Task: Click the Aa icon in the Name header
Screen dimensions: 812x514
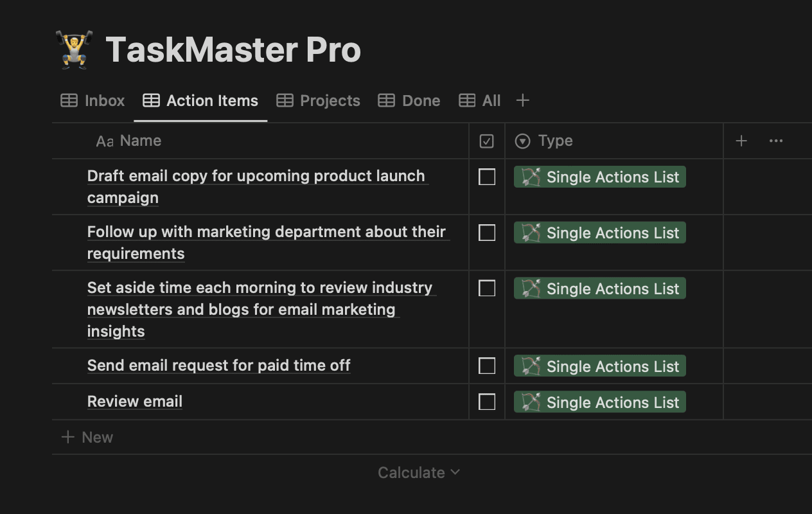Action: click(x=104, y=141)
